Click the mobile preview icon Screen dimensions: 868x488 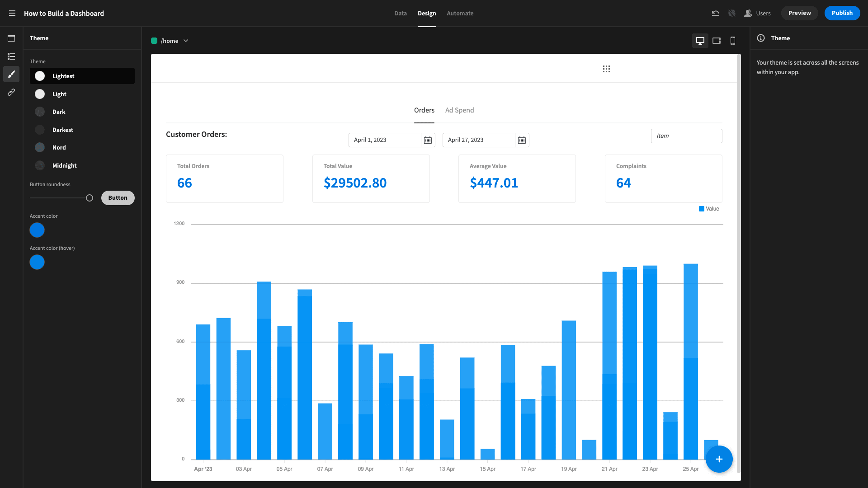point(733,41)
